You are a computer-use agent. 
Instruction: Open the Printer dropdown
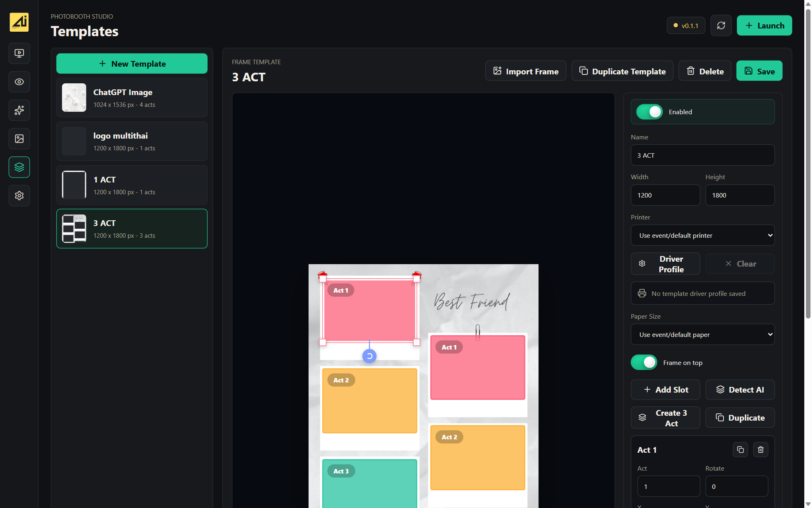click(x=702, y=235)
